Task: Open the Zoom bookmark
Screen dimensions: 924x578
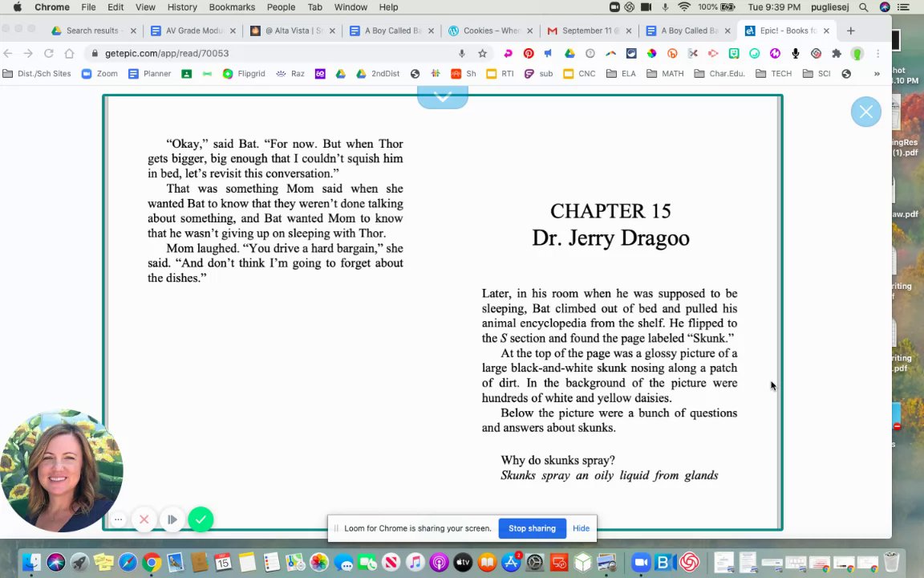Action: [99, 74]
